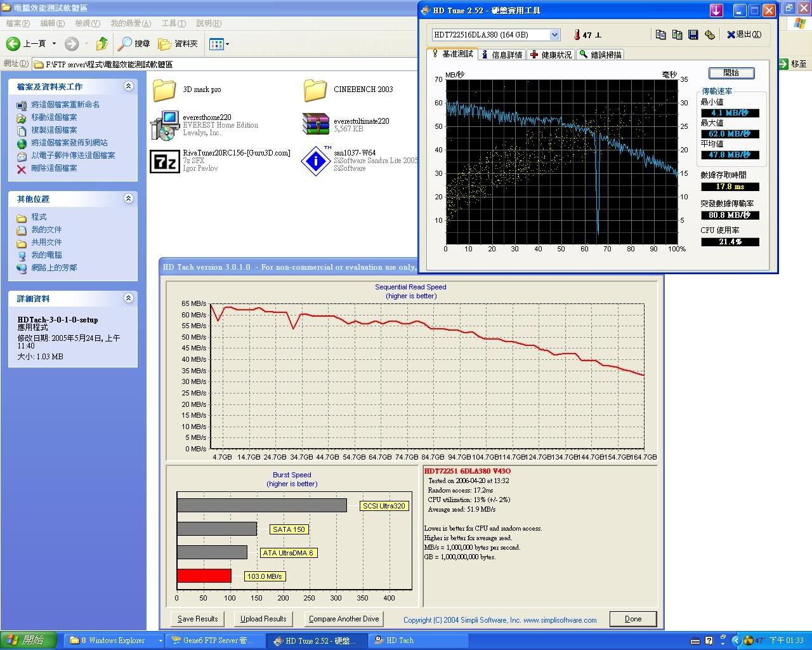Image resolution: width=812 pixels, height=650 pixels.
Task: Click HD Tune options (tools) icon
Action: click(x=710, y=35)
